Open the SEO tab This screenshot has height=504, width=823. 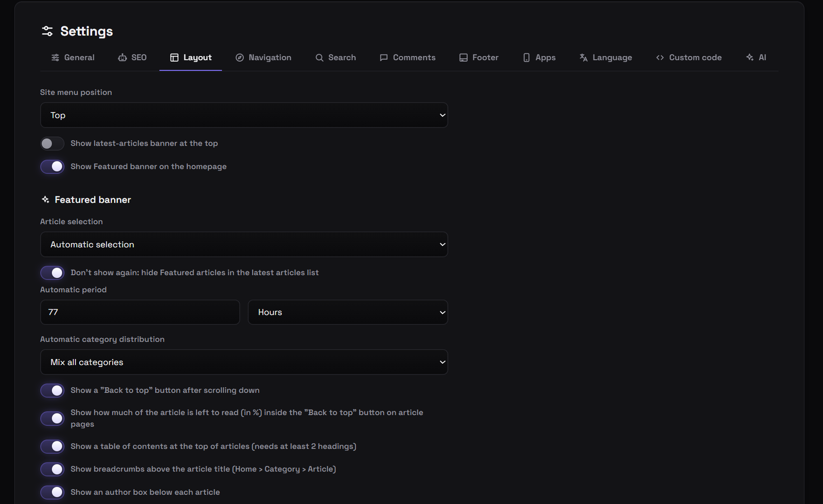(x=132, y=58)
